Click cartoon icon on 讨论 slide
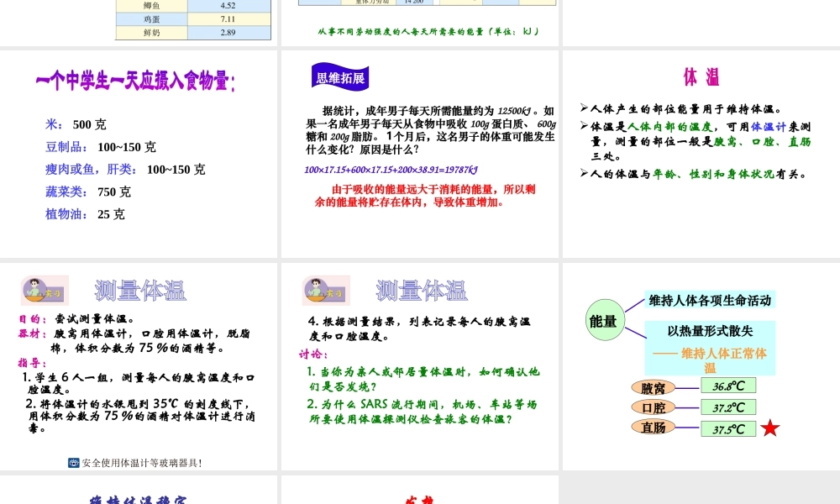The image size is (840, 504). (x=326, y=291)
